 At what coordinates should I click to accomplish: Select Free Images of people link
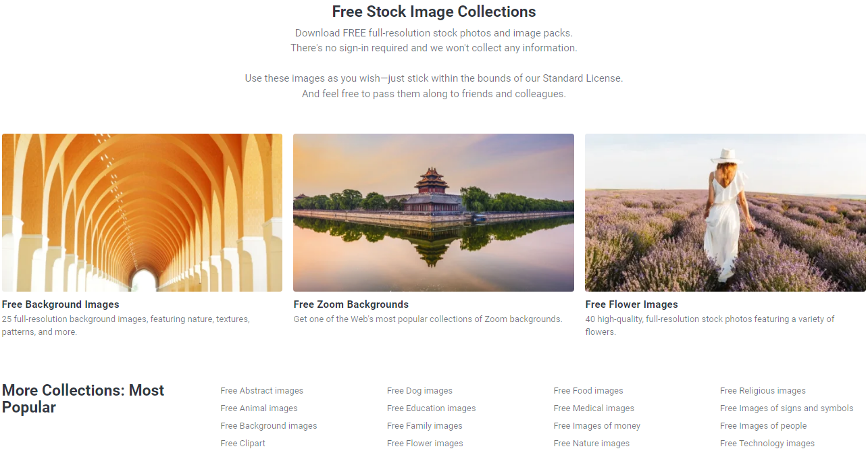[x=763, y=426]
